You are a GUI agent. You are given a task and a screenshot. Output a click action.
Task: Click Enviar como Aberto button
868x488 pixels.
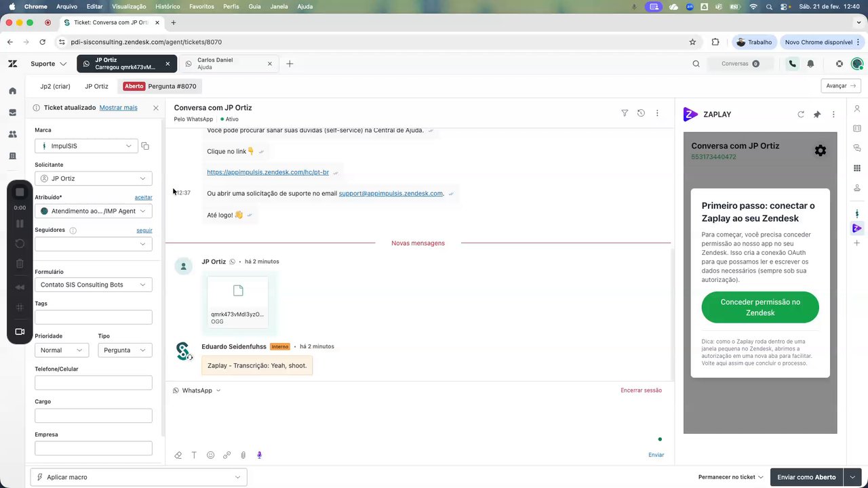[x=806, y=477]
